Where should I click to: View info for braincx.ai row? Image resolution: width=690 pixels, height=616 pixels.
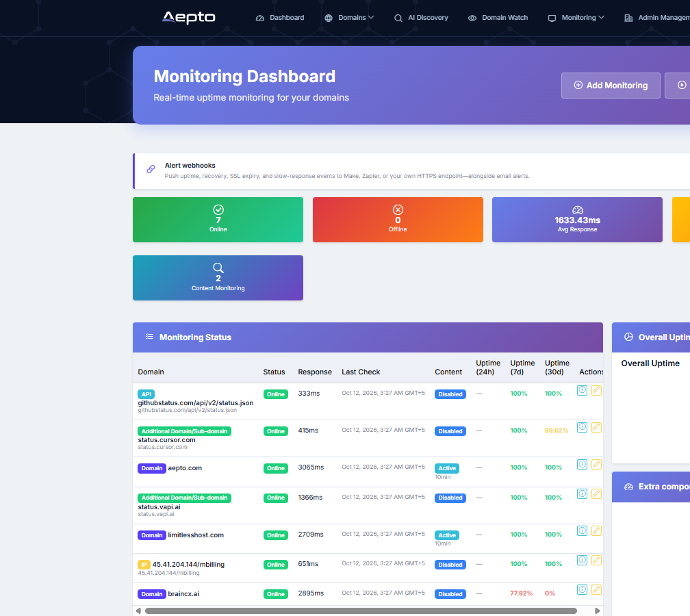(582, 589)
